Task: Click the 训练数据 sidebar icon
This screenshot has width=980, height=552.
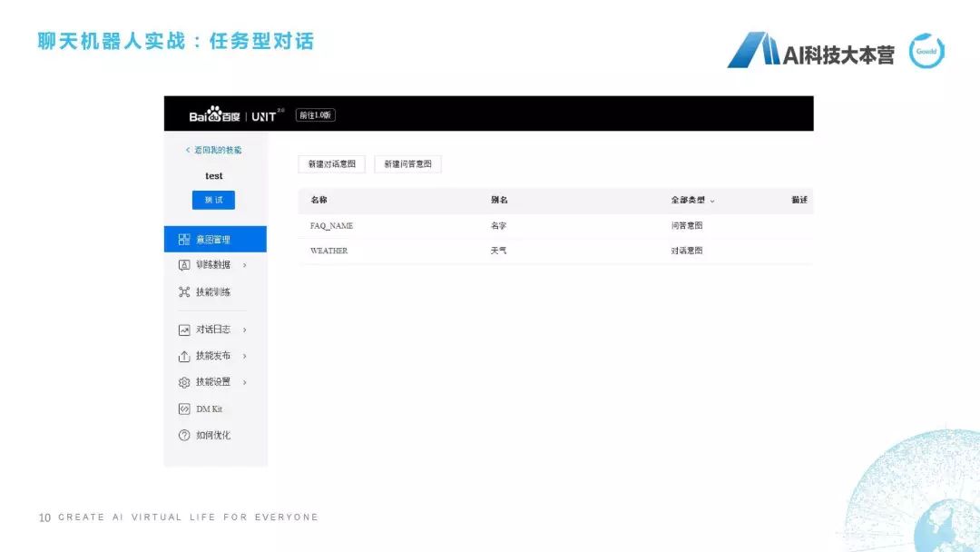Action: [x=183, y=265]
